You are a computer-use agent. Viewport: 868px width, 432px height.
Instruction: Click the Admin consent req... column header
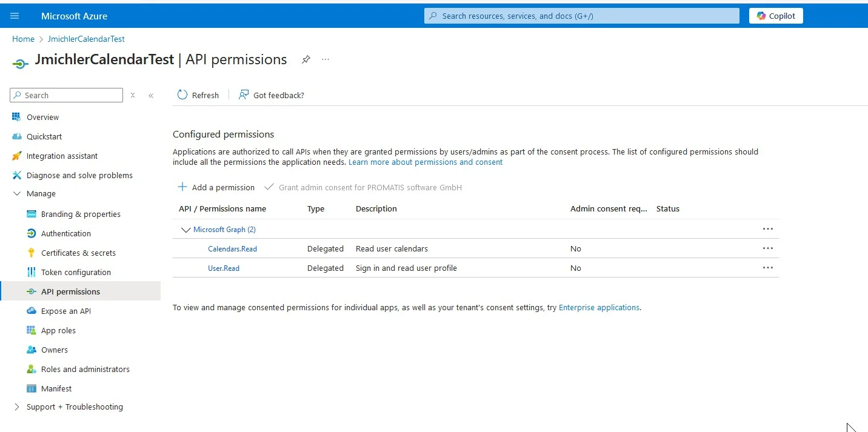pos(609,208)
